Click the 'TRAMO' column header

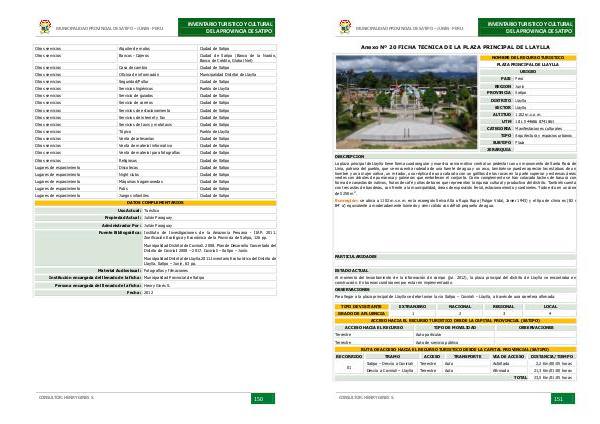point(392,356)
